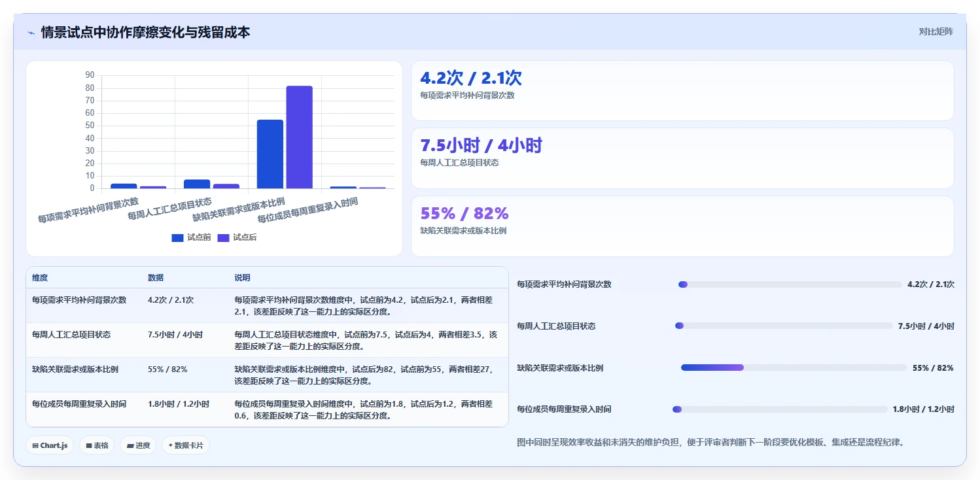Click the 数据卡片 tag chip

click(186, 445)
